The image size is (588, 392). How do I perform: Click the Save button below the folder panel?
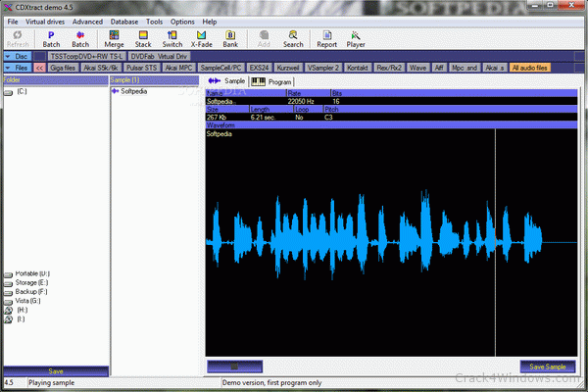[x=56, y=371]
